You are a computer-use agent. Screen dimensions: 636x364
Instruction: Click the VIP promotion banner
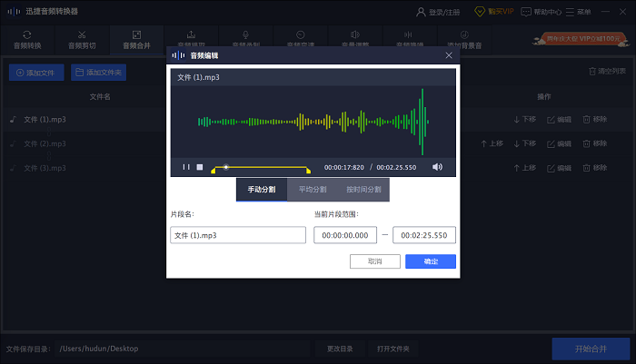tap(581, 39)
